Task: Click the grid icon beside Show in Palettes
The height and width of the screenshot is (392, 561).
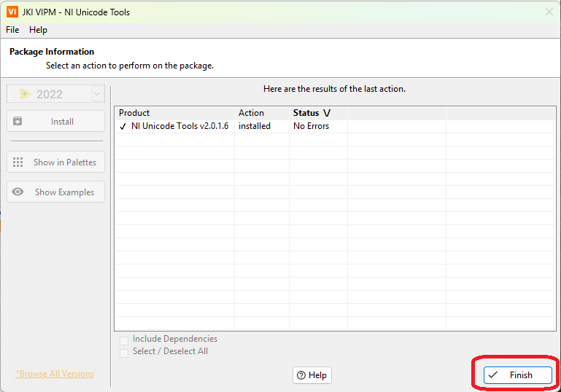Action: (x=18, y=162)
